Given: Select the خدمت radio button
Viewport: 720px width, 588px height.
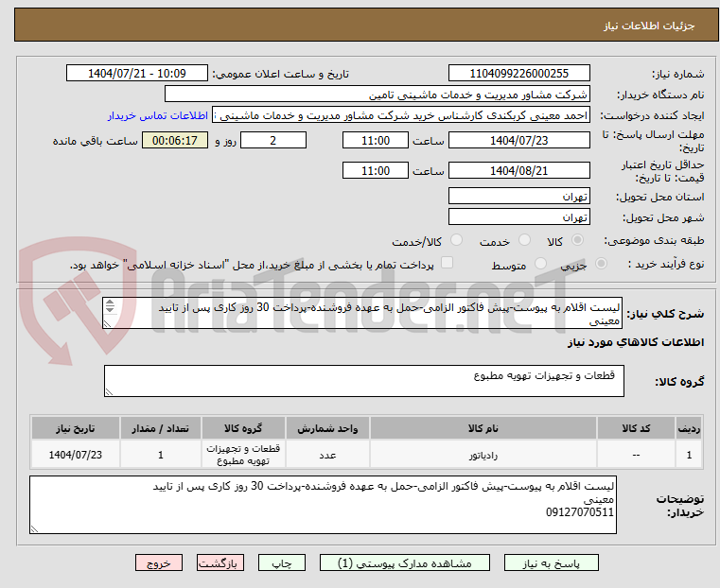Looking at the screenshot, I should [524, 240].
